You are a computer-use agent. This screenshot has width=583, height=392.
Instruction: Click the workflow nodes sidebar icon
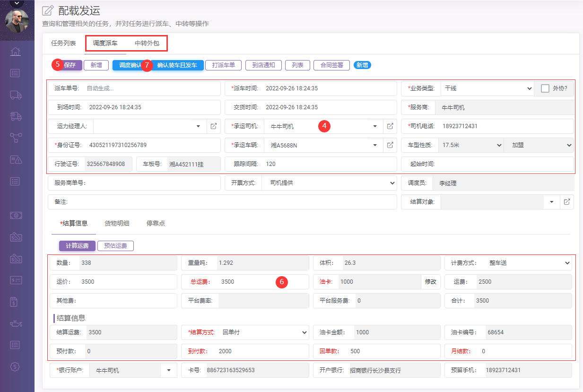click(x=16, y=138)
